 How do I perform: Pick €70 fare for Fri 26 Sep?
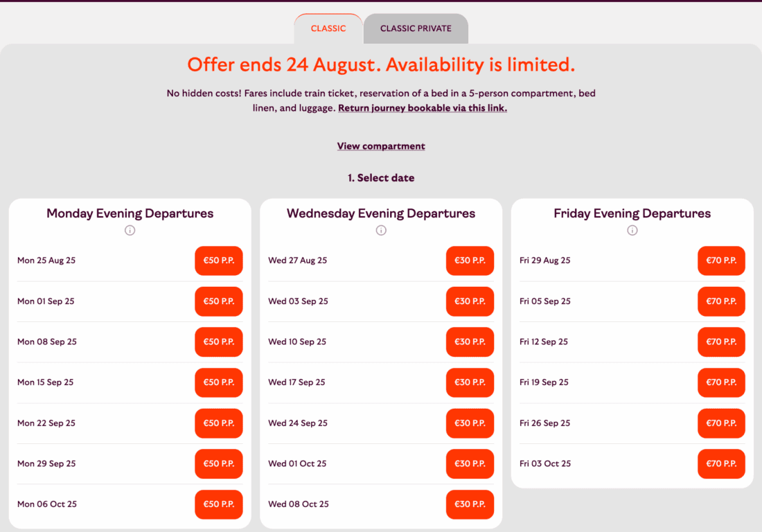pos(721,423)
